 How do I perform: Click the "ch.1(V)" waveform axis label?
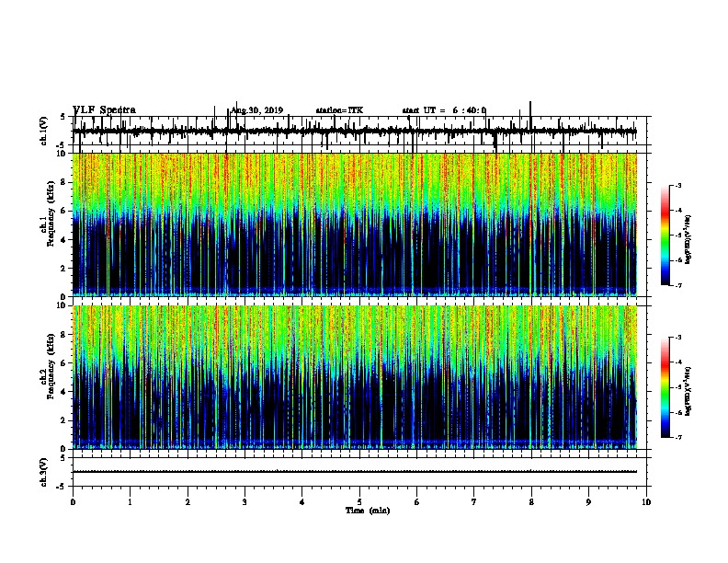click(x=43, y=131)
